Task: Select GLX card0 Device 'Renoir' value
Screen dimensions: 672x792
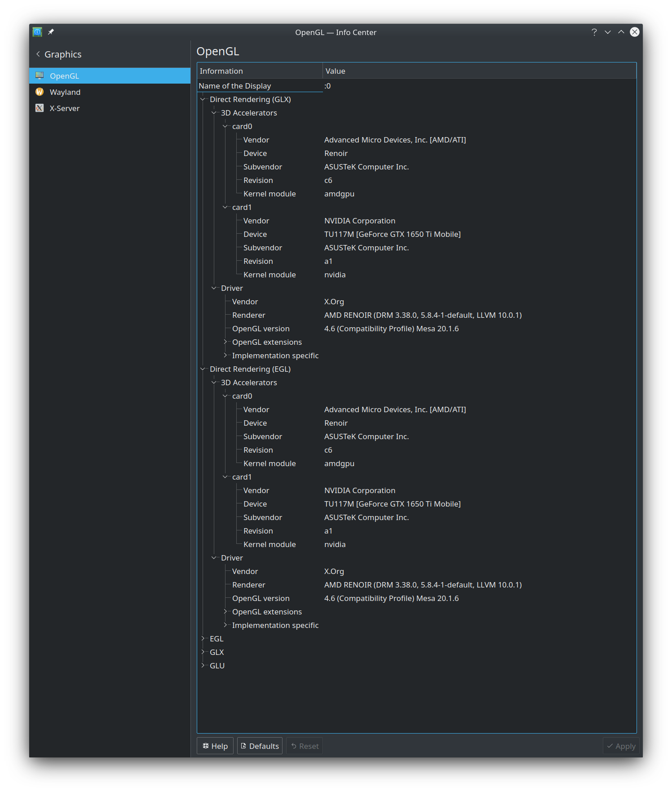Action: [336, 153]
